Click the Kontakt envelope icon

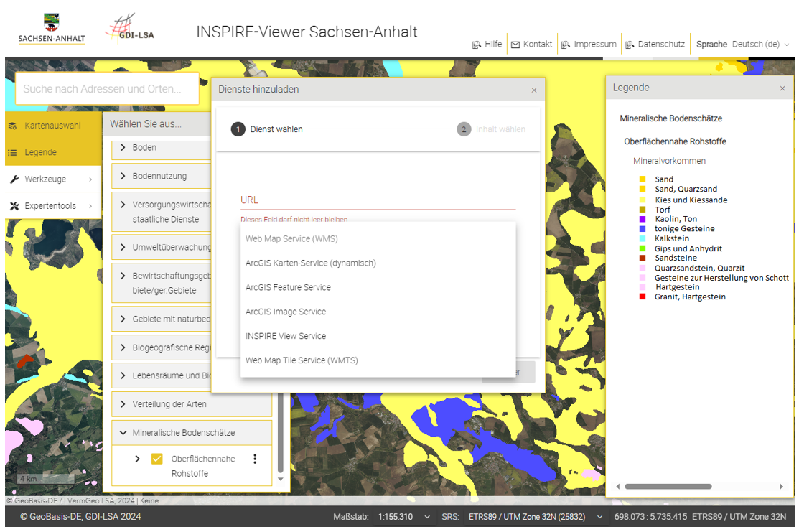pos(515,45)
